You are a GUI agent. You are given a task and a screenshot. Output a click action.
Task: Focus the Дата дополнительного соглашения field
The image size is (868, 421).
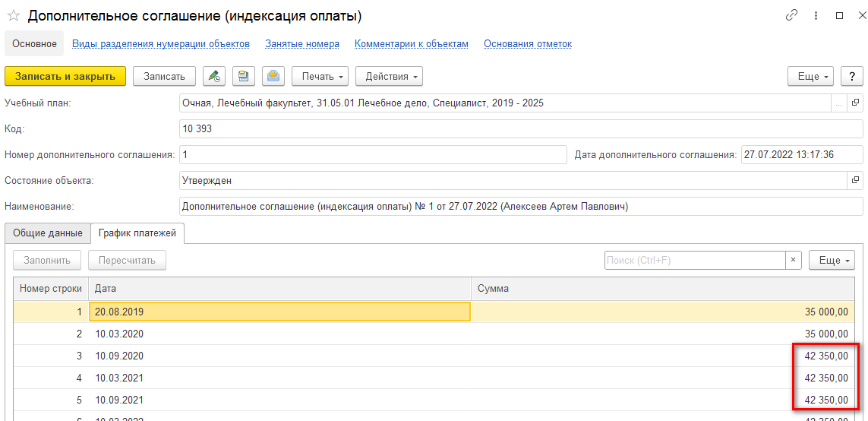point(802,154)
